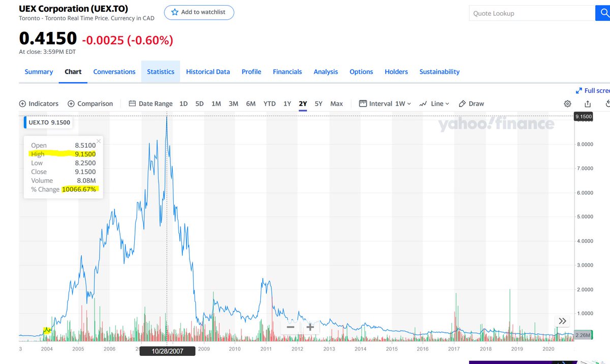Open the Summary tab
The height and width of the screenshot is (364, 610).
tap(39, 72)
